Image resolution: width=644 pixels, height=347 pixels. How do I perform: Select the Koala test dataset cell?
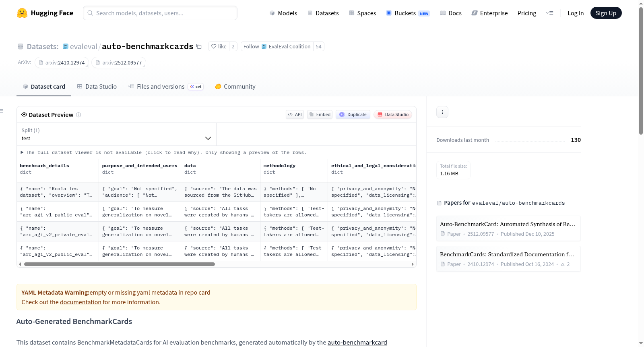(x=58, y=192)
